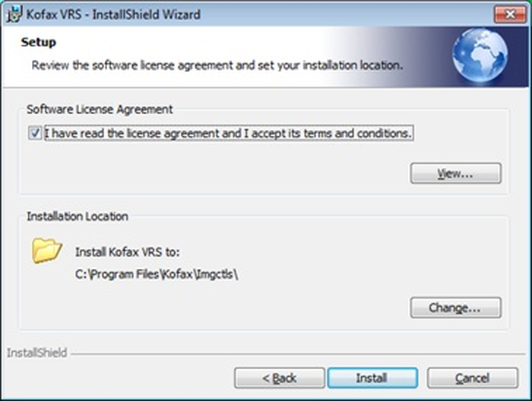Close the InstallShield Wizard window
The height and width of the screenshot is (401, 532).
[510, 14]
